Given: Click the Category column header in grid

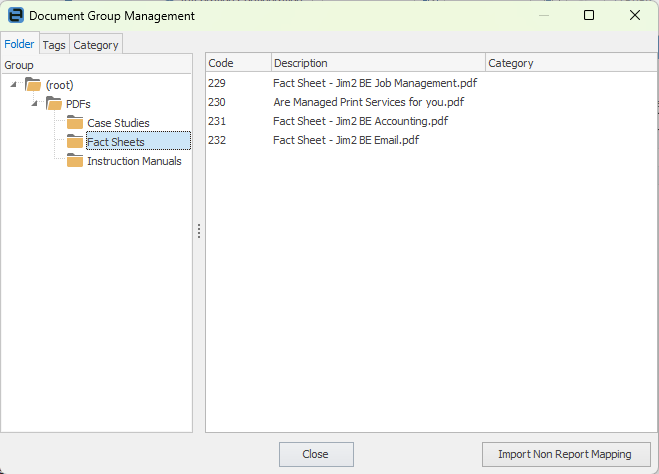Looking at the screenshot, I should point(571,63).
